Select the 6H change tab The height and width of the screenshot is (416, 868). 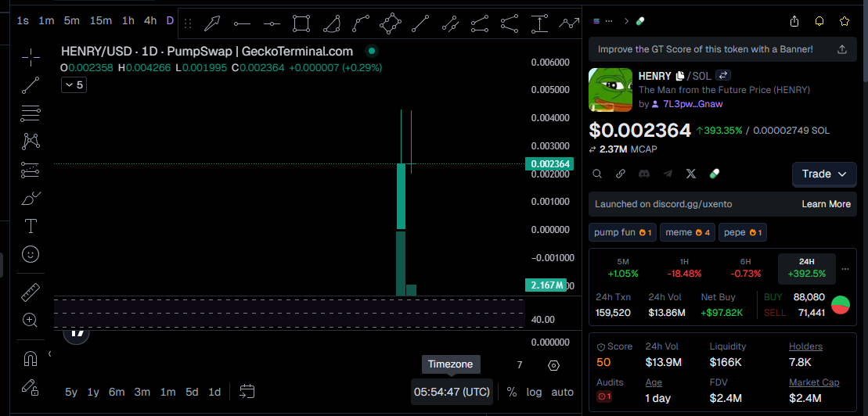pyautogui.click(x=746, y=268)
